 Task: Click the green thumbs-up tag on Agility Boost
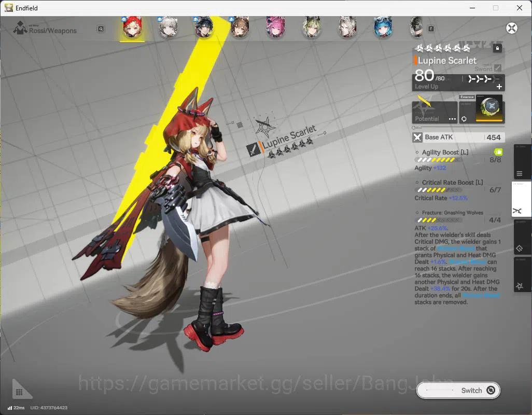pos(498,151)
